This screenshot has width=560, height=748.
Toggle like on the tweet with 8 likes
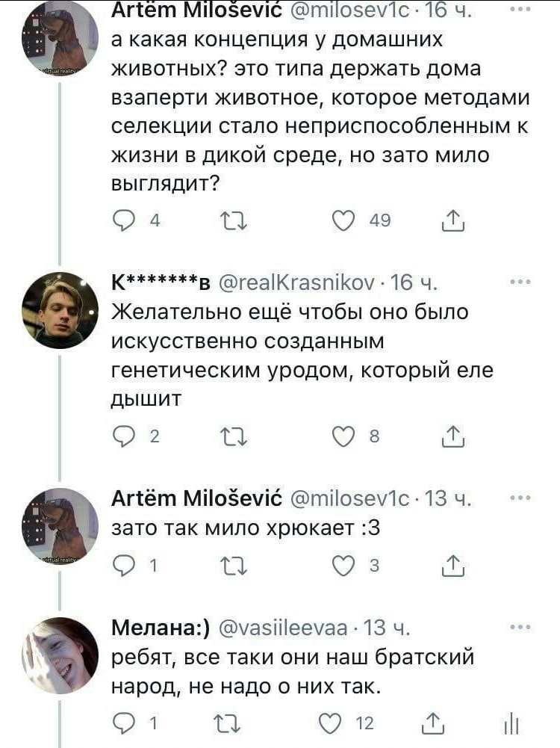click(340, 438)
